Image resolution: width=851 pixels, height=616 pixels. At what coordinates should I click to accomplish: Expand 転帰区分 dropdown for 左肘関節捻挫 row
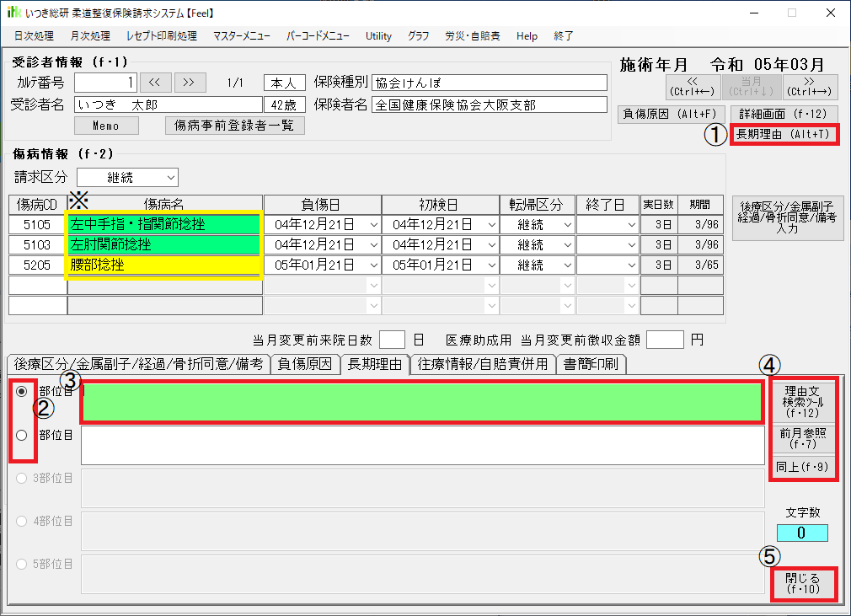pos(568,245)
